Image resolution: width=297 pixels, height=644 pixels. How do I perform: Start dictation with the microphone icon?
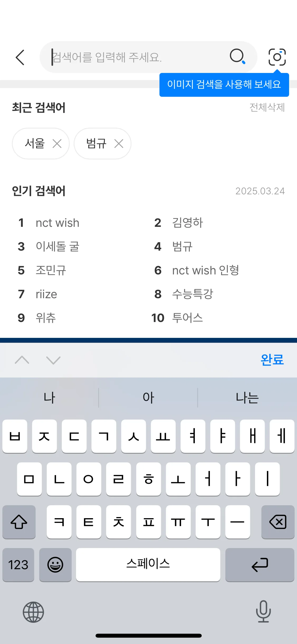point(263,611)
